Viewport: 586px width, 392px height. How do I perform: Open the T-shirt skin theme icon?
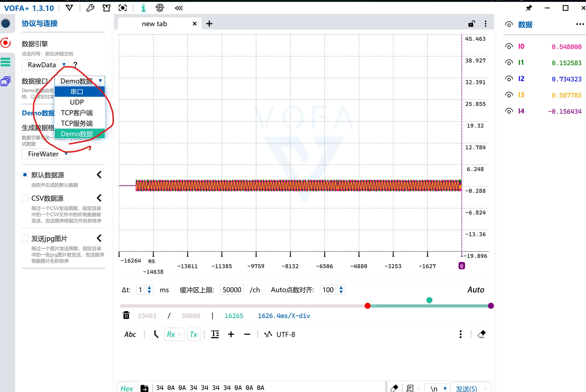coord(106,8)
